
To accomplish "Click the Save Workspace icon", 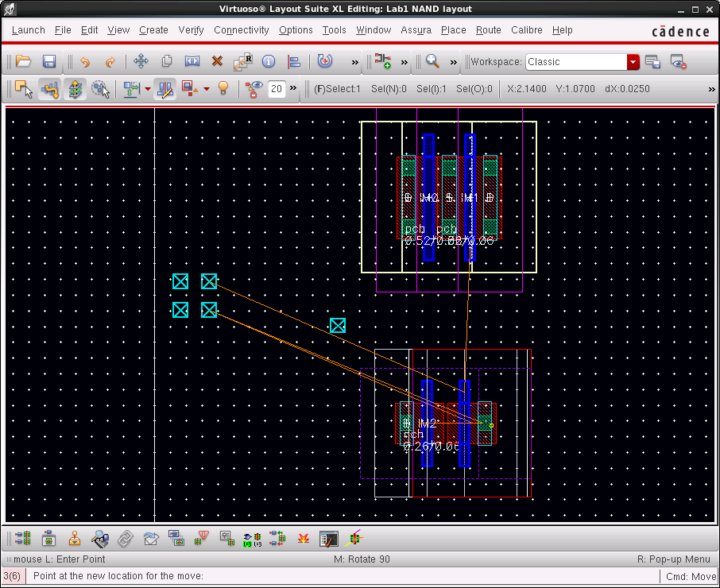I will [652, 61].
